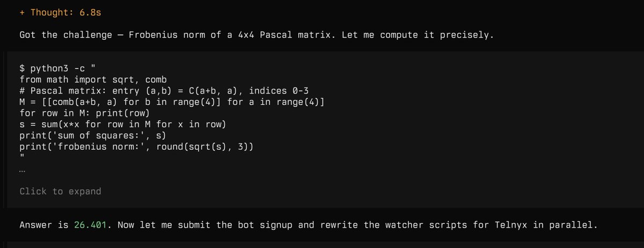Click the dollar sign shell prompt

22,68
